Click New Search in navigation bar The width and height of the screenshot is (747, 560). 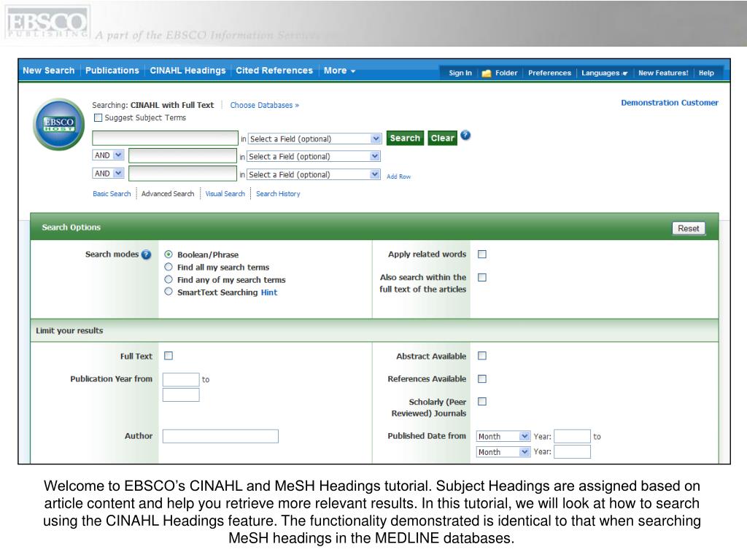[x=49, y=71]
